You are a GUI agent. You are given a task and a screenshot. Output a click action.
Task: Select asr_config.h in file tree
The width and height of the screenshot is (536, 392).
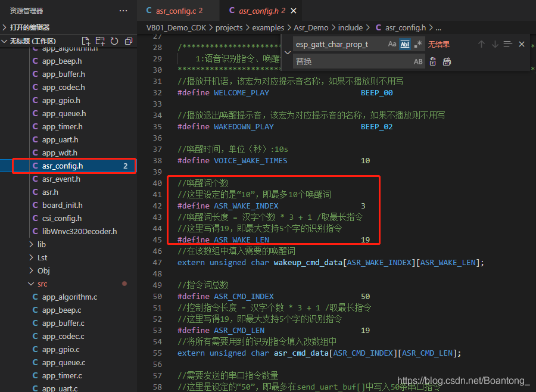[68, 166]
